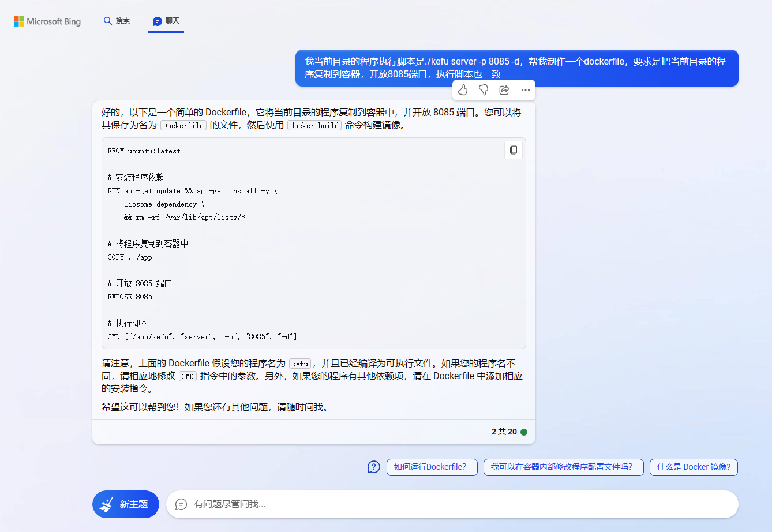Click the thumbs up like icon
Screen dimensions: 772x532
tap(463, 90)
